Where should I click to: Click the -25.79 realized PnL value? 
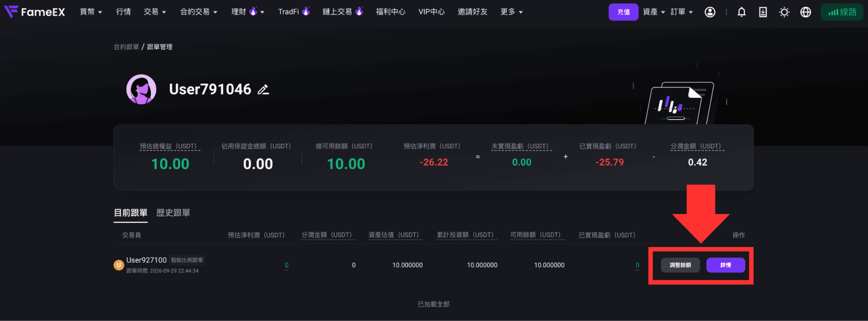609,162
